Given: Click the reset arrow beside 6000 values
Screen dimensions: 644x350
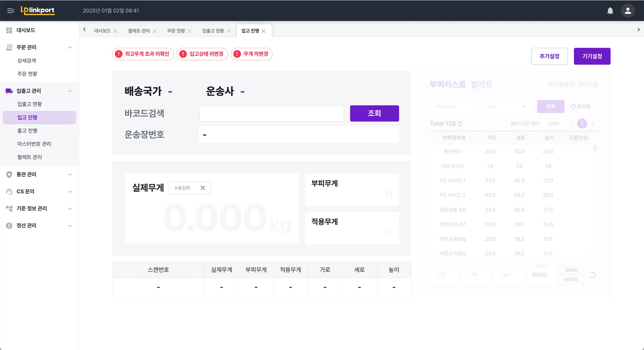Looking at the screenshot, I should (592, 275).
